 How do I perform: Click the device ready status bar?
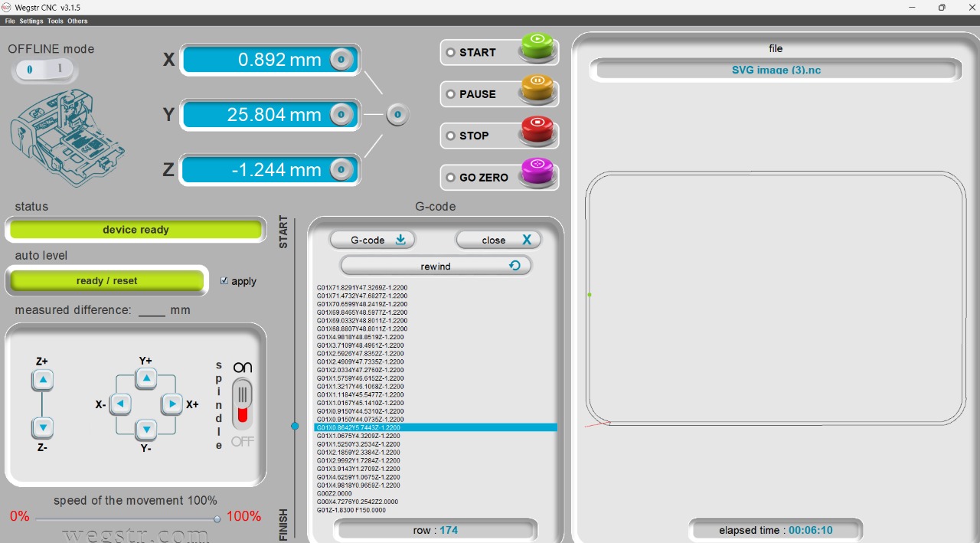coord(136,230)
